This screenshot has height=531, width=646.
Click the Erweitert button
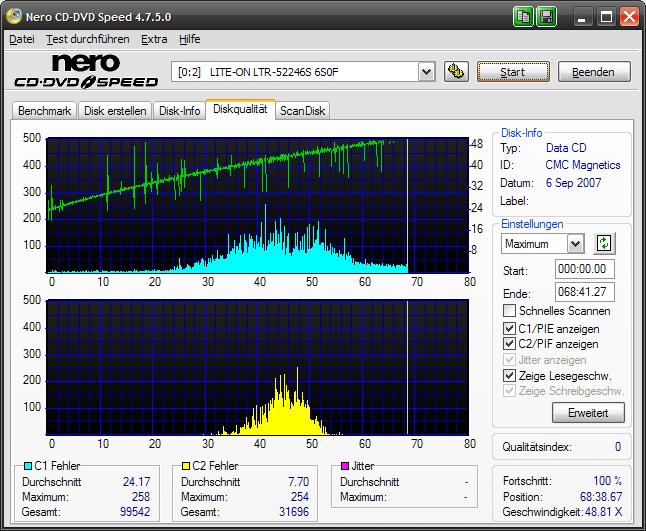[x=588, y=412]
